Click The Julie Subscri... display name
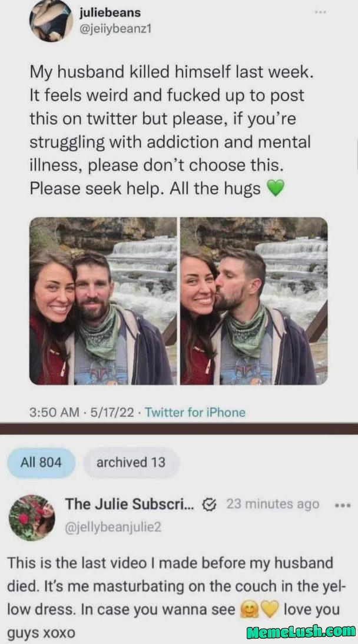This screenshot has width=358, height=644. click(132, 504)
